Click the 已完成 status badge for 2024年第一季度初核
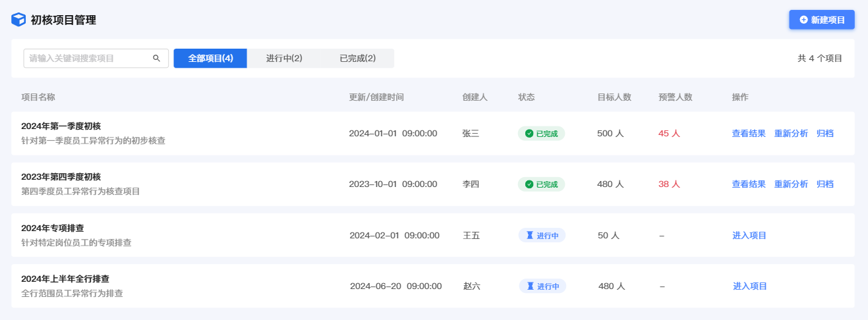 [541, 134]
